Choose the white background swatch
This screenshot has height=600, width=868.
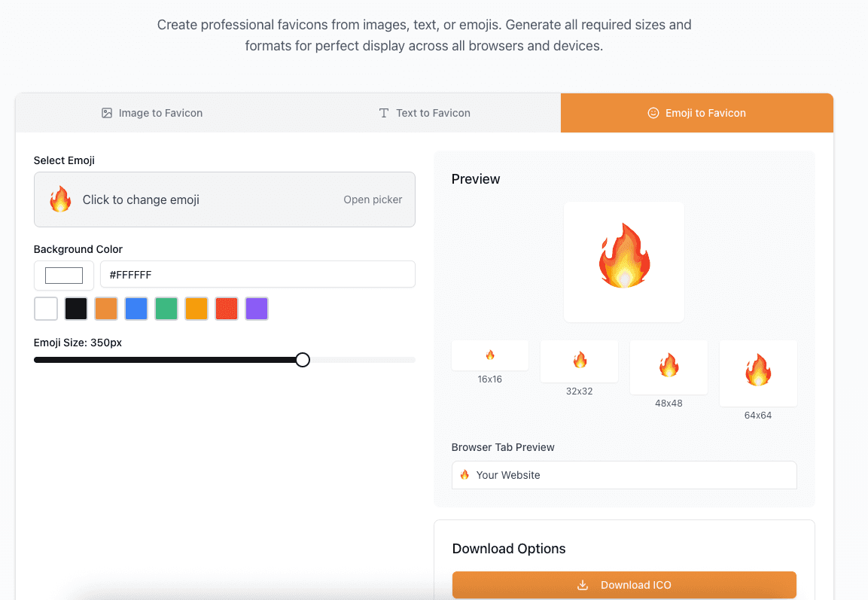(46, 309)
